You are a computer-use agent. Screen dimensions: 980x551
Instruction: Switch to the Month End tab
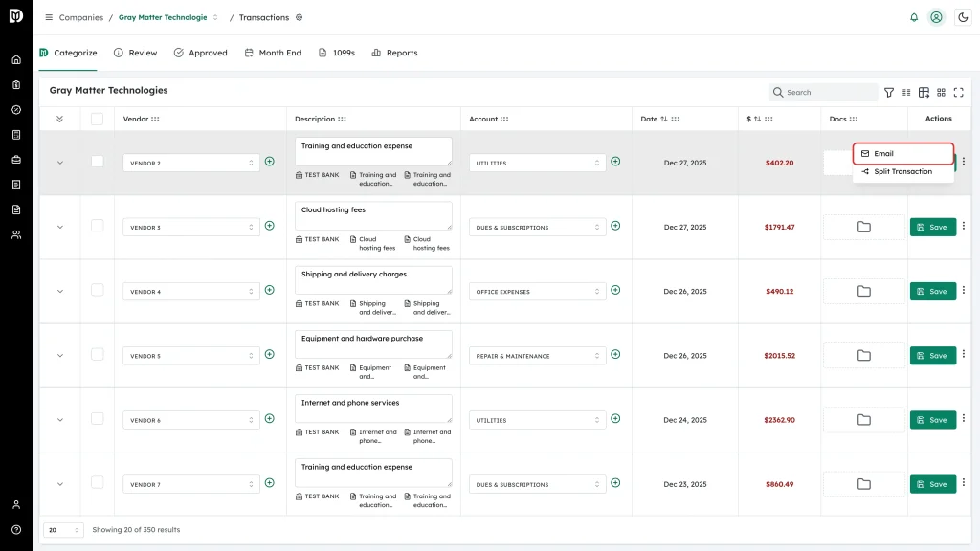(x=273, y=54)
